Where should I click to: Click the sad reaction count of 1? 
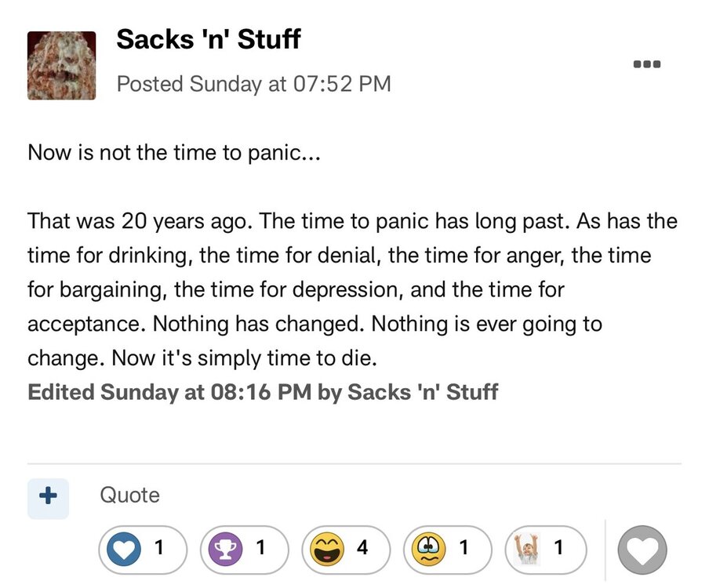(x=464, y=548)
